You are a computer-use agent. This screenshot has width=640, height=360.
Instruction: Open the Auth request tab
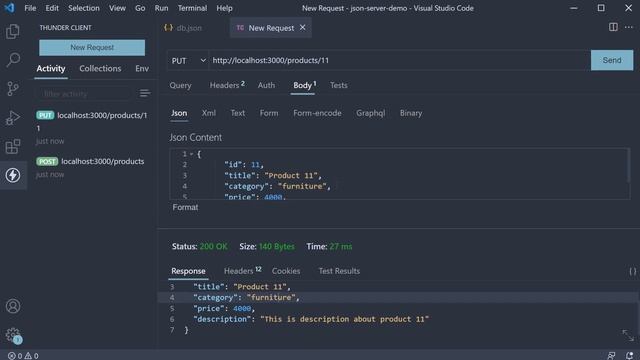coord(266,85)
